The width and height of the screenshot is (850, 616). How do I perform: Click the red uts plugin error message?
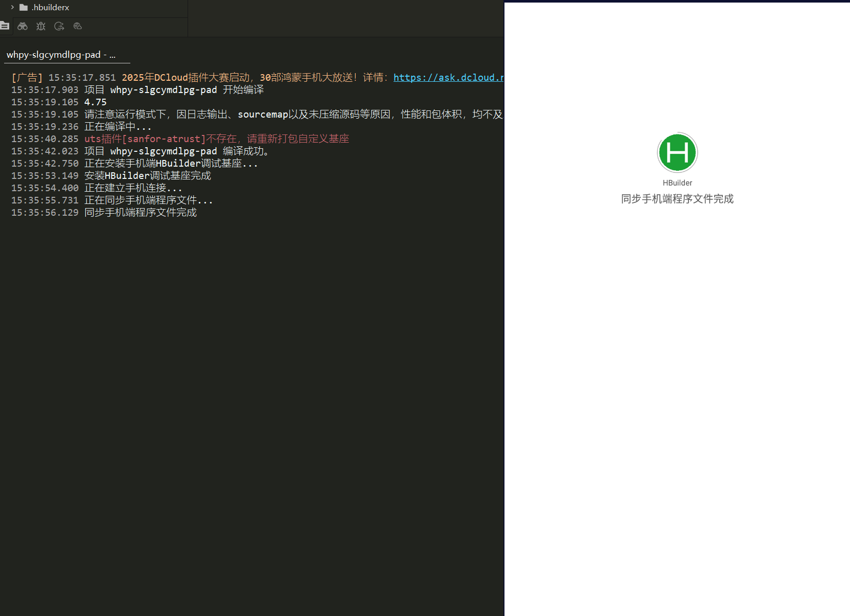(217, 139)
